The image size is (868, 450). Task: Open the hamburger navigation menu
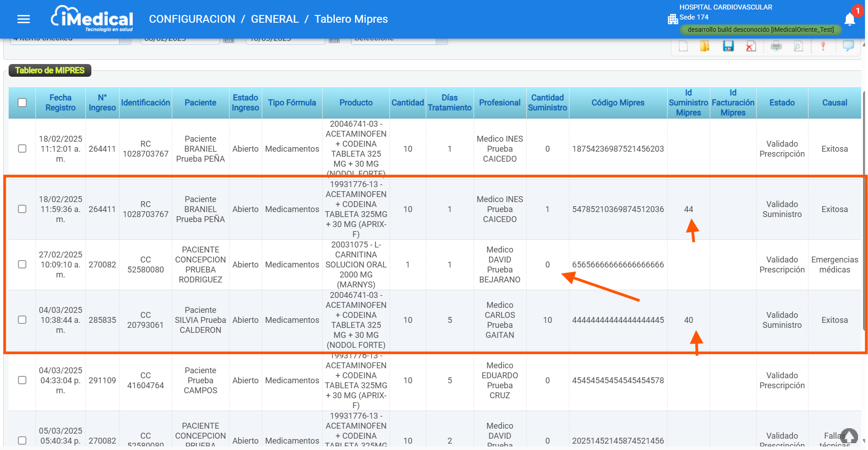tap(24, 19)
